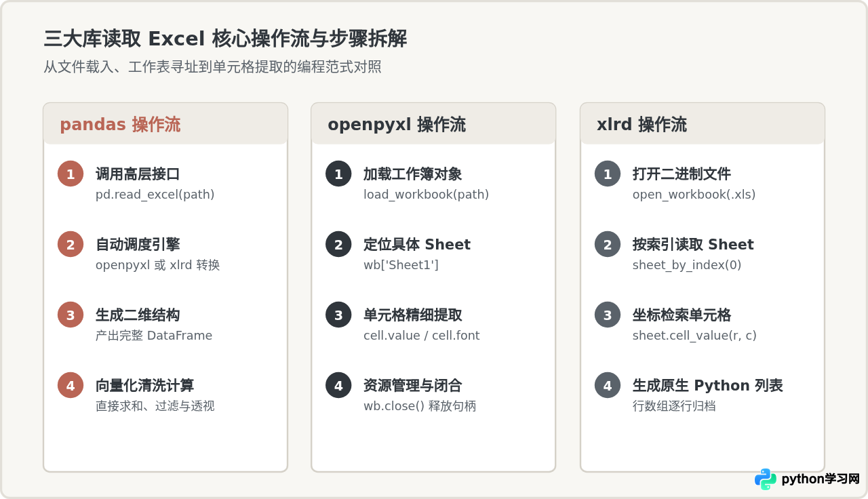The height and width of the screenshot is (499, 868).
Task: Click the text 直接求和、过滤与透视
Action: pos(155,406)
